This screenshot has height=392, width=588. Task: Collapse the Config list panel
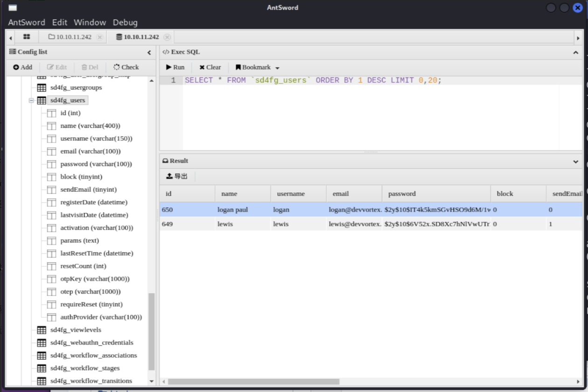click(x=149, y=53)
